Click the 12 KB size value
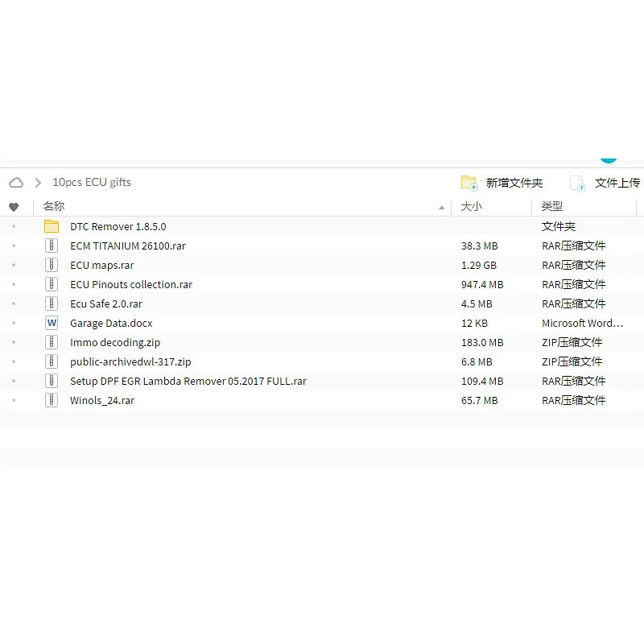This screenshot has height=644, width=644. click(x=474, y=324)
